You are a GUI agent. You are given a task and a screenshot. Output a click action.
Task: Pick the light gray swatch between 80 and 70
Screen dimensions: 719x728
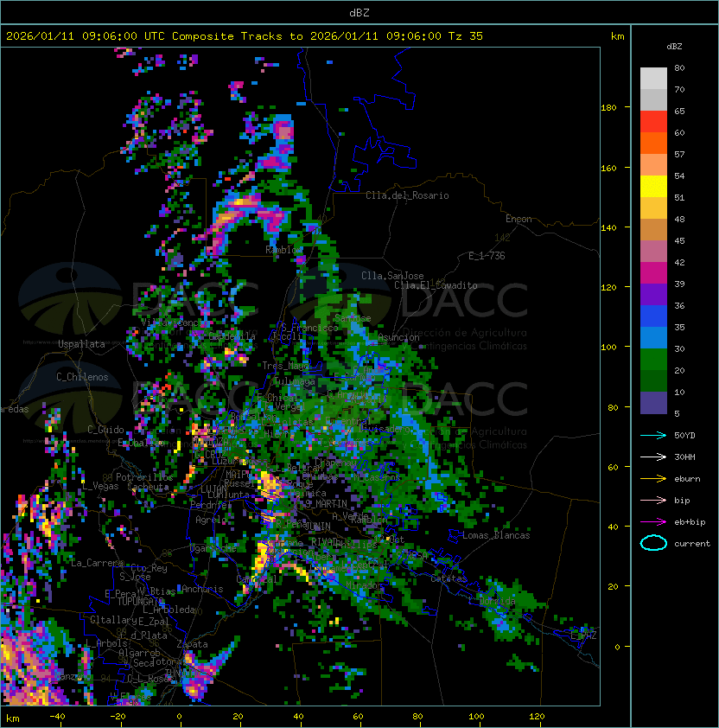coord(653,79)
